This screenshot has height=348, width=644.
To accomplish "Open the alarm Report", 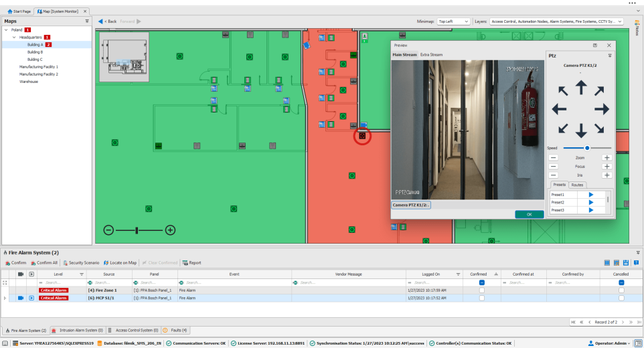I will pos(192,262).
